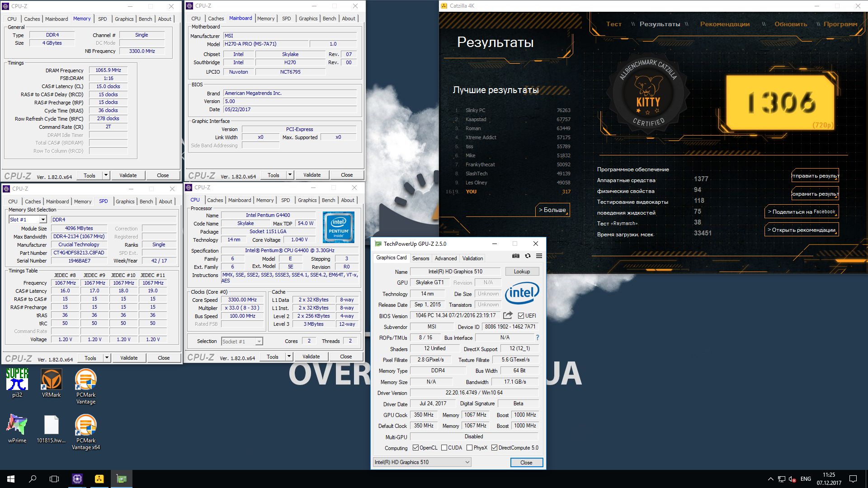
Task: Switch to Caches tab in Memory CPU-Z window
Action: point(32,19)
